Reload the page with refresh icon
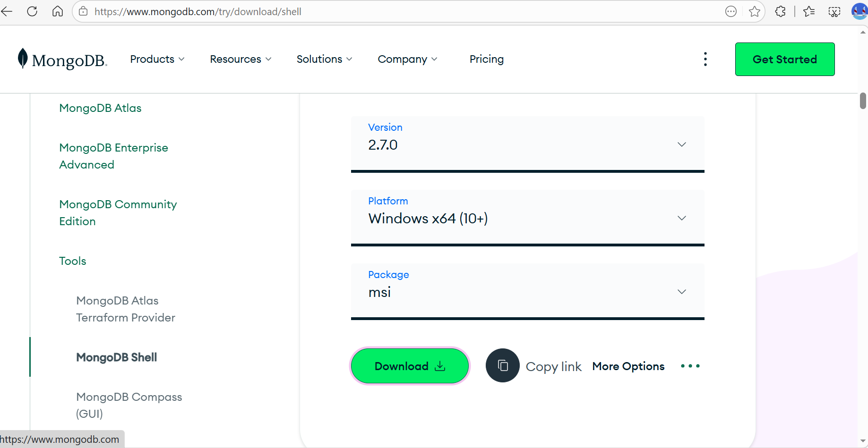The image size is (868, 448). (32, 11)
